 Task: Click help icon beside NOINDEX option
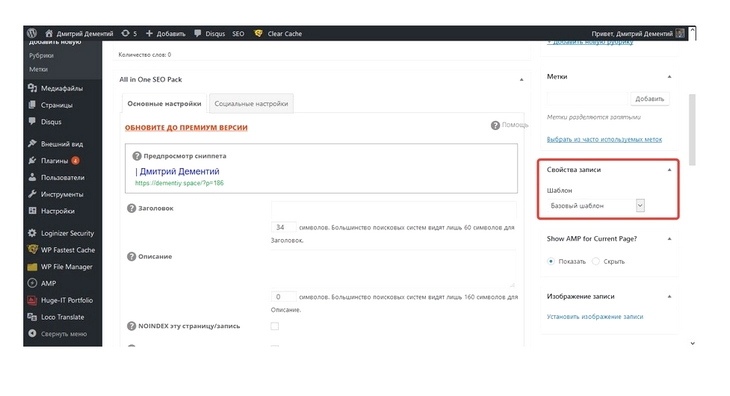[131, 326]
